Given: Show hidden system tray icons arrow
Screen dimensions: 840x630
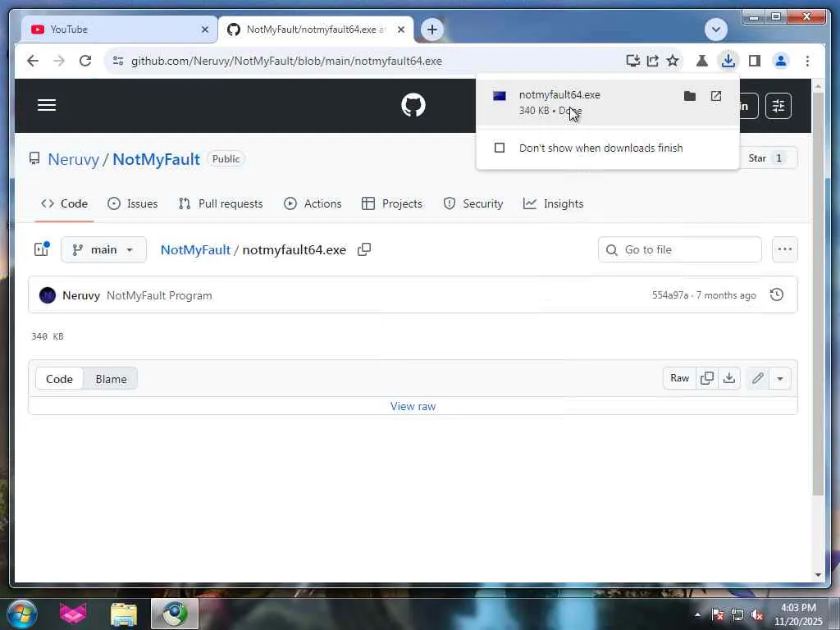Looking at the screenshot, I should point(697,614).
